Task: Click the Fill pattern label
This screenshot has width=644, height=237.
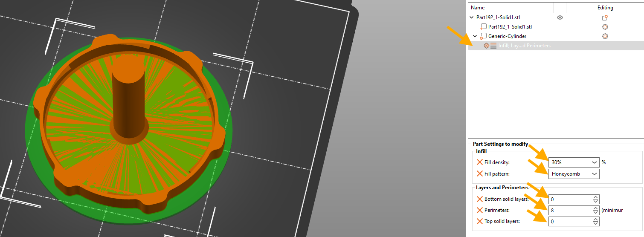Action: 497,174
